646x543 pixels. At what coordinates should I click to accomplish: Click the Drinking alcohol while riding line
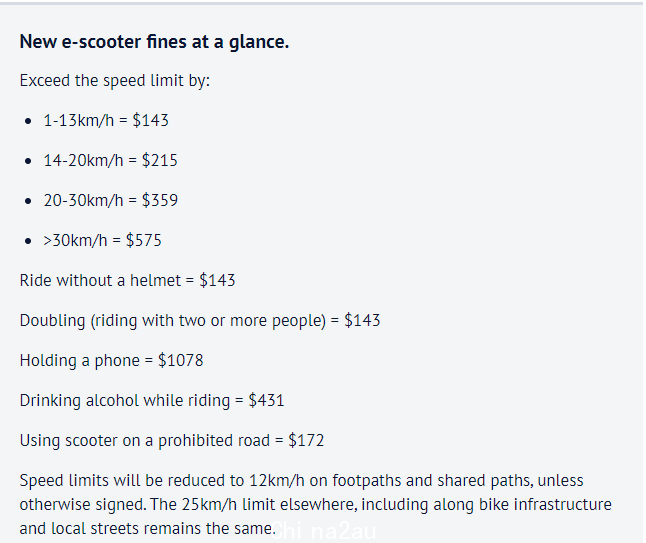[152, 400]
